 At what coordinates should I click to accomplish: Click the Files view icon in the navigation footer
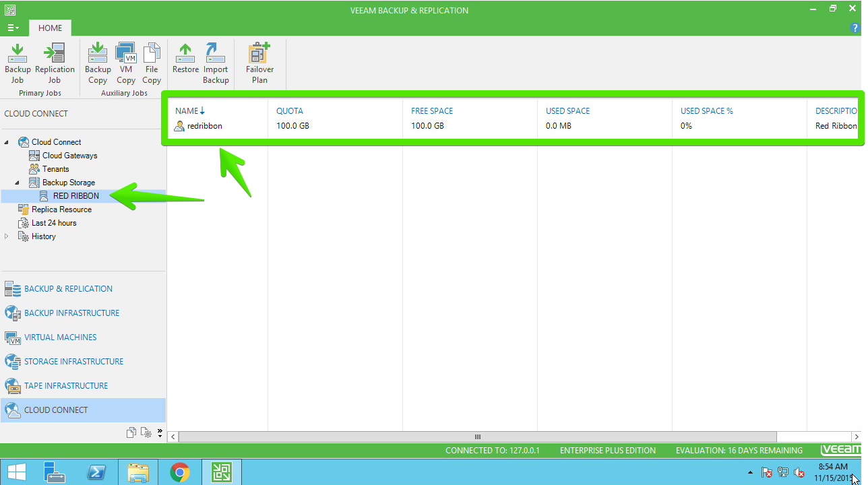coord(131,432)
